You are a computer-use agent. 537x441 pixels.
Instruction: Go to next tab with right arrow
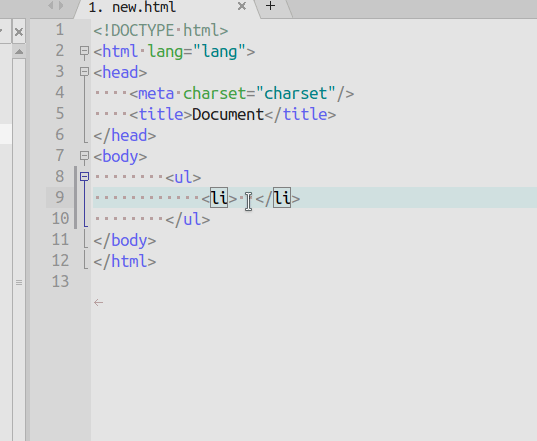tap(61, 5)
